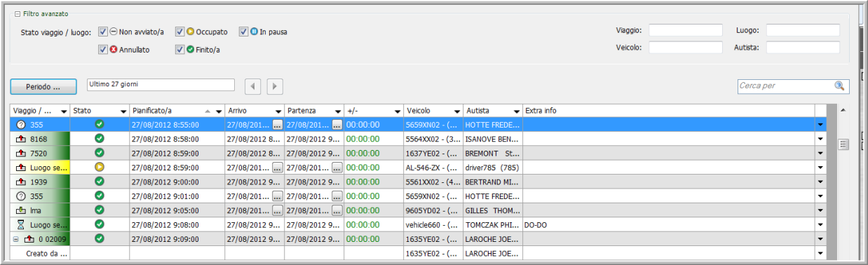Click the search magnifier icon in Cerca per
The image size is (868, 265).
click(x=839, y=86)
